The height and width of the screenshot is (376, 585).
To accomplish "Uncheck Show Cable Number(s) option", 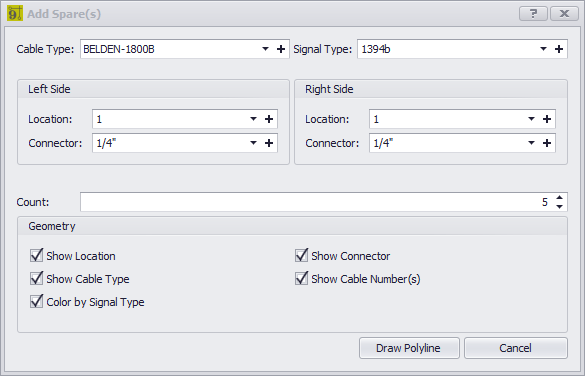I will [x=301, y=278].
